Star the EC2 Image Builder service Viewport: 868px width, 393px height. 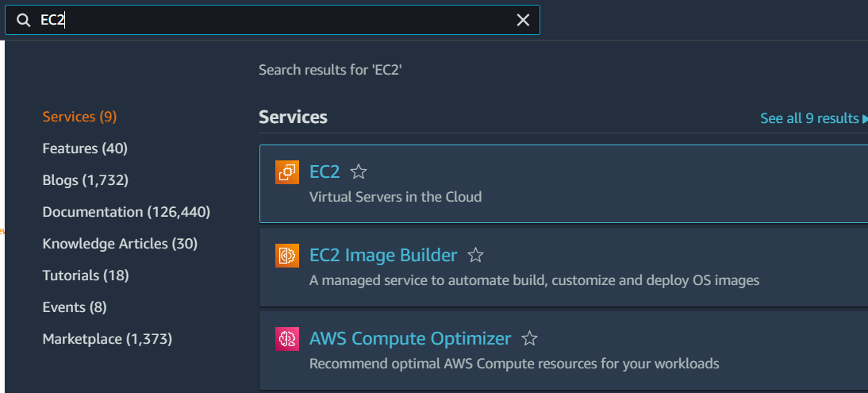[x=475, y=256]
